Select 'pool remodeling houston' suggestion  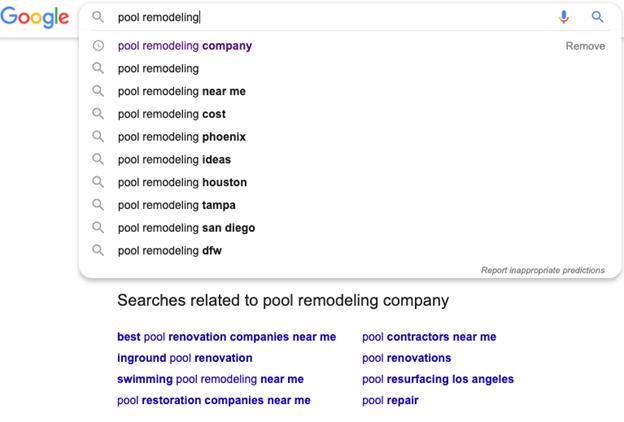click(x=182, y=183)
